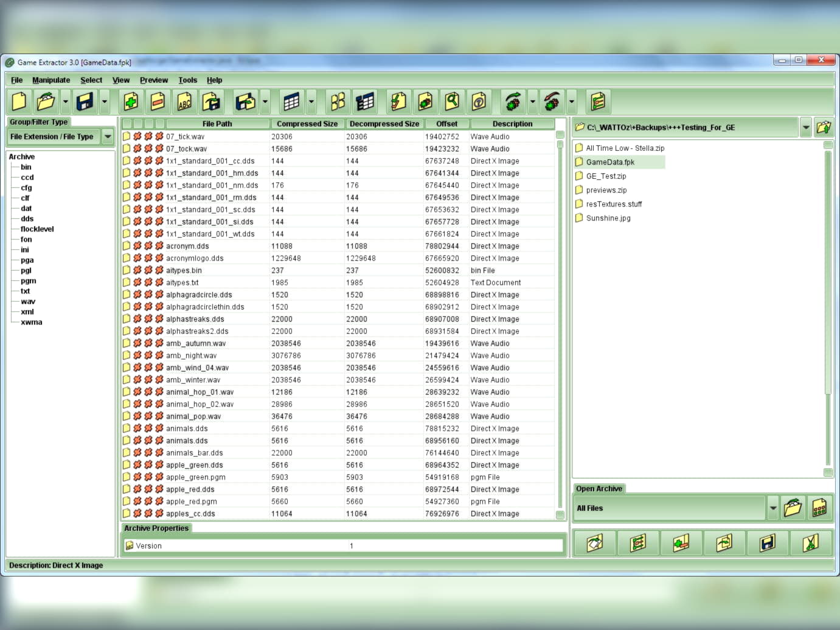Click the file table vertical scrollbar
Image resolution: width=840 pixels, height=630 pixels.
(560, 325)
